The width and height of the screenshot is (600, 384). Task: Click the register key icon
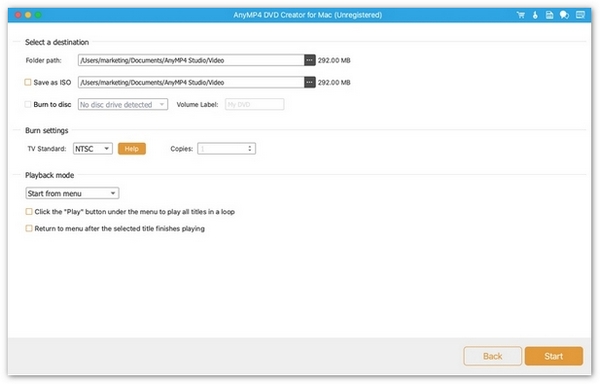pos(535,15)
